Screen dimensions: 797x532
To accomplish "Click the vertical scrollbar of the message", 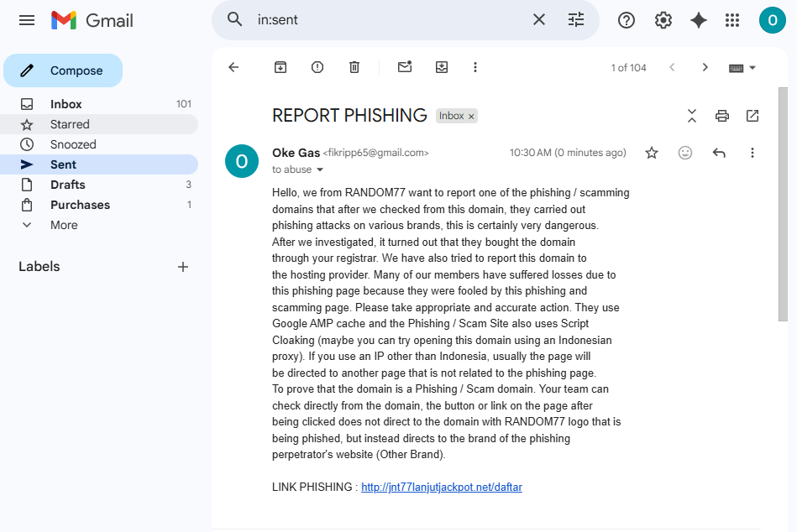I will click(x=783, y=204).
